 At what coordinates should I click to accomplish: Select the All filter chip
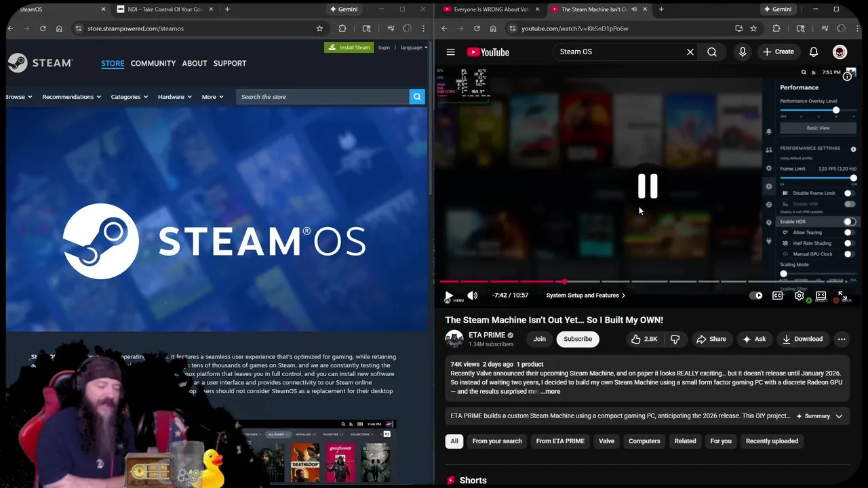coord(454,441)
